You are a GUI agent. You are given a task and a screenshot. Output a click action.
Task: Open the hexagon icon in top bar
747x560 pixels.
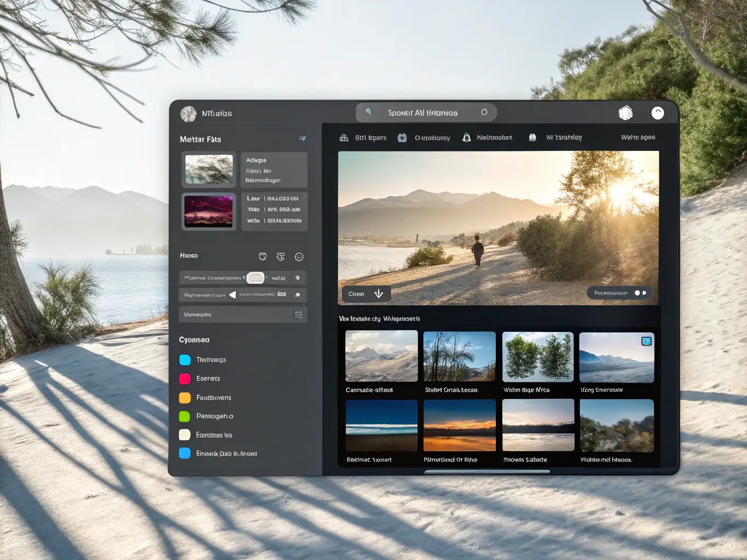[626, 113]
